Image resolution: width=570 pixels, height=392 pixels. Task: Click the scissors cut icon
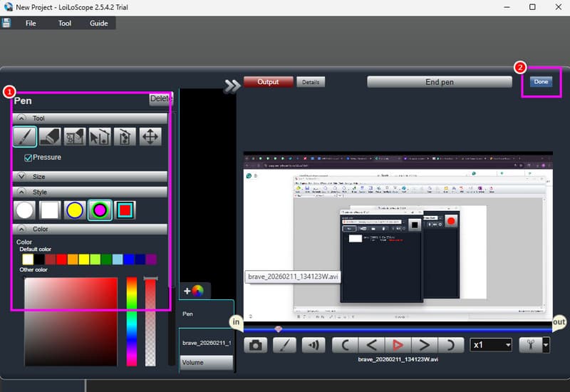[530, 345]
